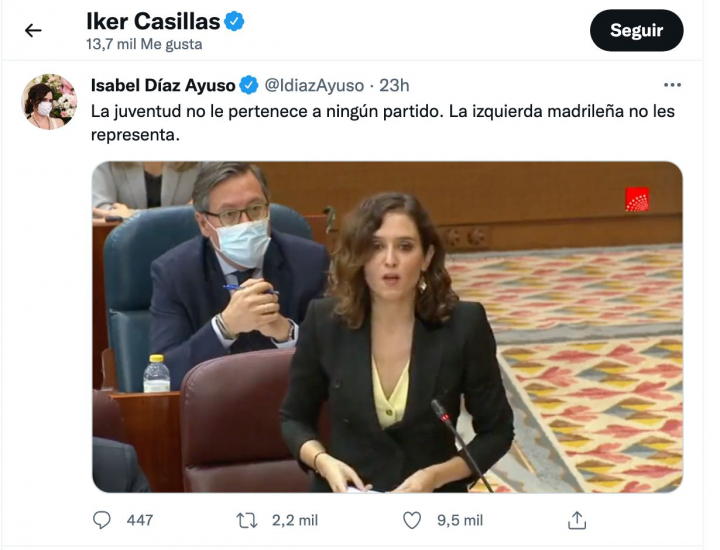Open the three-dot tweet options menu
The image size is (720, 550).
(x=672, y=85)
